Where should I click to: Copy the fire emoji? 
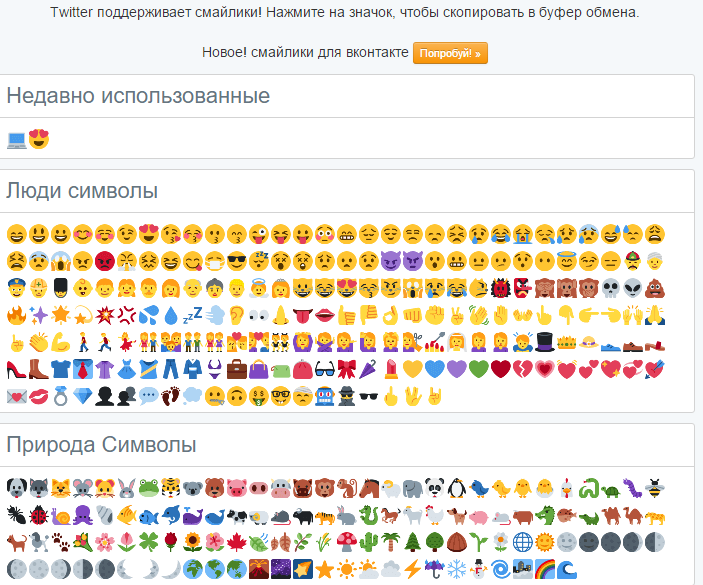[17, 316]
